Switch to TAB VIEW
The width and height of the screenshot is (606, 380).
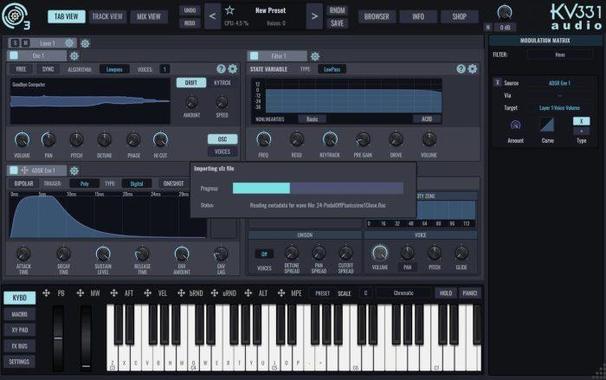(x=66, y=16)
